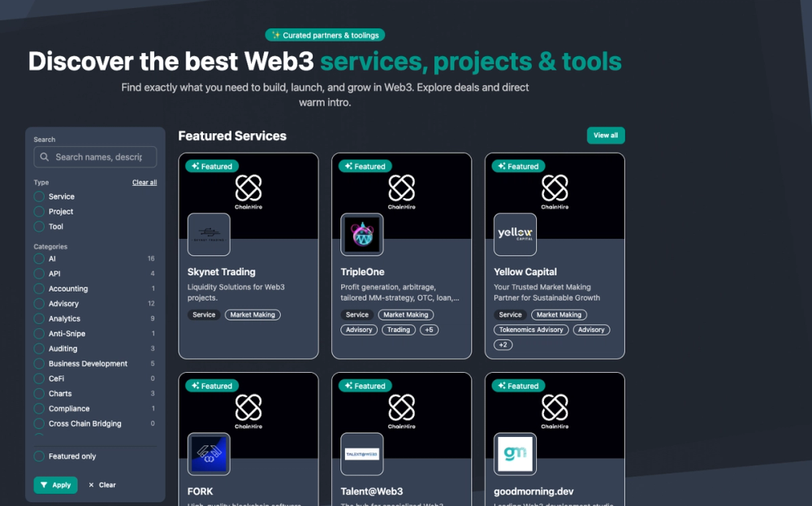Click Featured badge on Talent@Web3 card
Image resolution: width=812 pixels, height=506 pixels.
(365, 386)
